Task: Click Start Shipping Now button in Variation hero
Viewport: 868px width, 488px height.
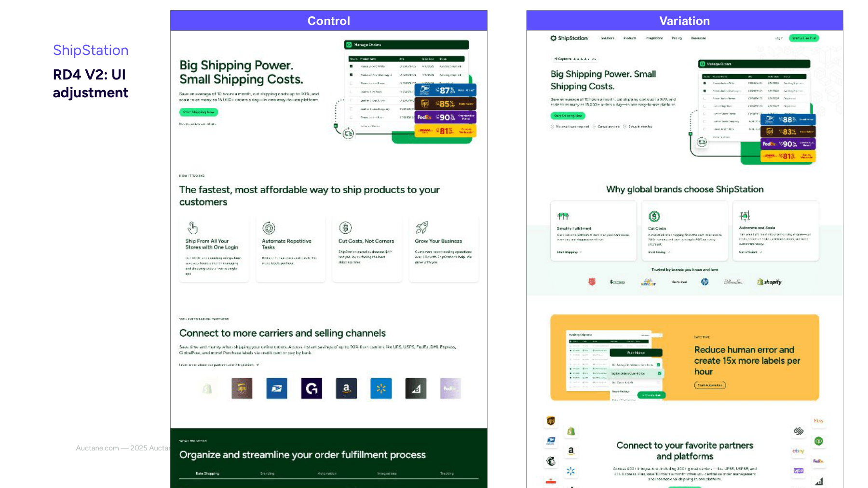Action: [x=568, y=116]
